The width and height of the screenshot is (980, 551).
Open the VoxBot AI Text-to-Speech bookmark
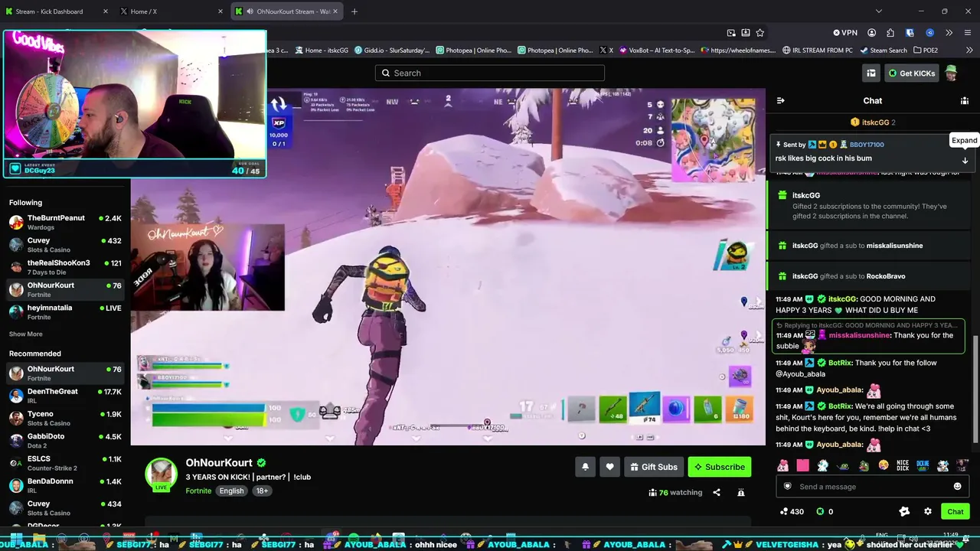click(656, 51)
